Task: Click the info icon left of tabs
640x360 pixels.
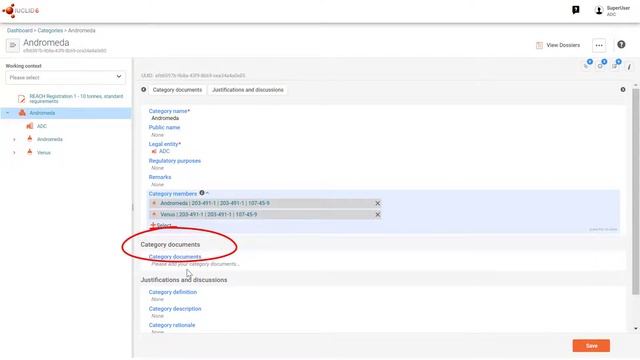Action: 144,89
